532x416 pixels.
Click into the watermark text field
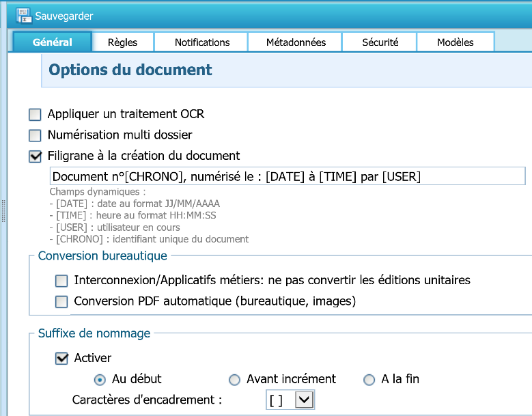click(287, 176)
